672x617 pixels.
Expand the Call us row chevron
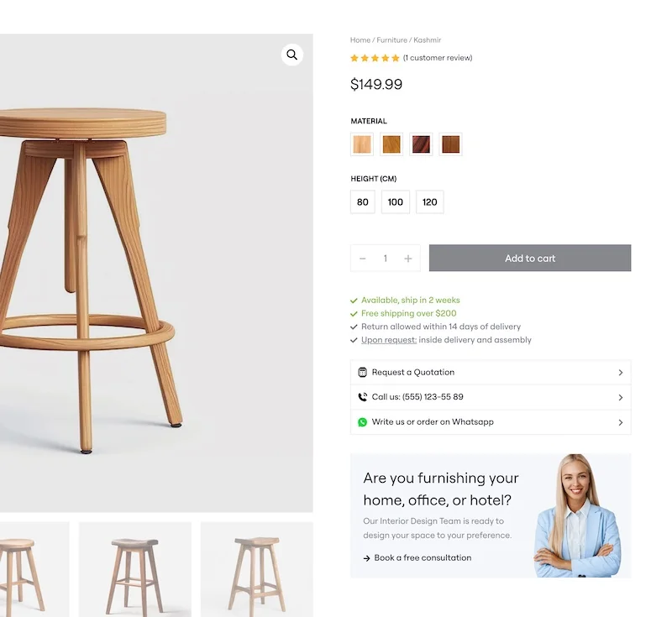click(x=620, y=397)
